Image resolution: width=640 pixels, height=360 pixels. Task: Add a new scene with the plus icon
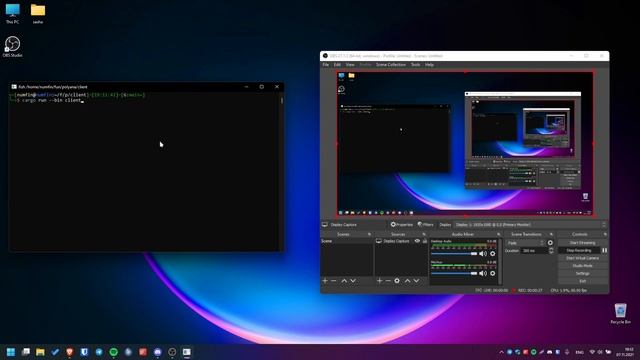point(325,281)
